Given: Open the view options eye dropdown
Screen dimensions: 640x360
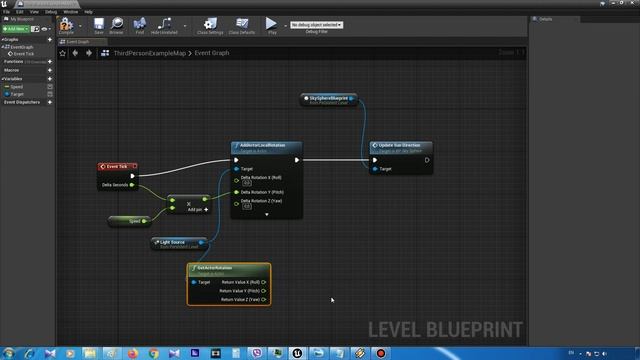Looking at the screenshot, I should click(46, 29).
